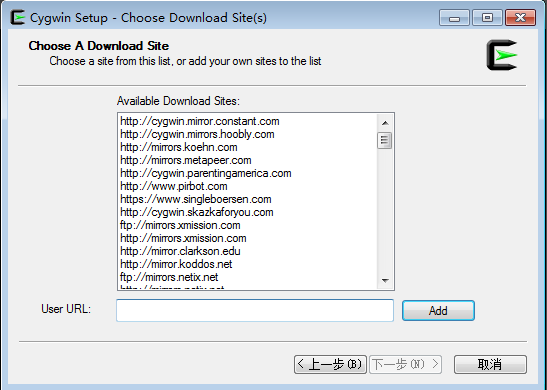Image resolution: width=547 pixels, height=390 pixels.
Task: Close the Cygwin Setup window
Action: [520, 17]
